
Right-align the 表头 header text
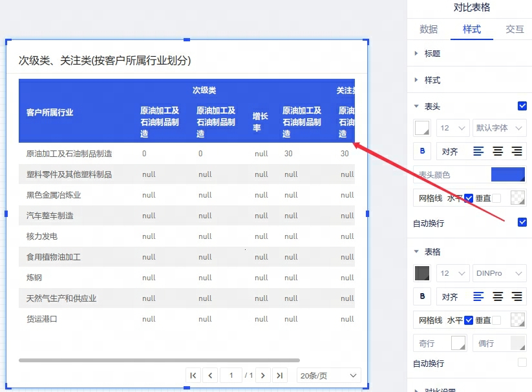pyautogui.click(x=516, y=151)
